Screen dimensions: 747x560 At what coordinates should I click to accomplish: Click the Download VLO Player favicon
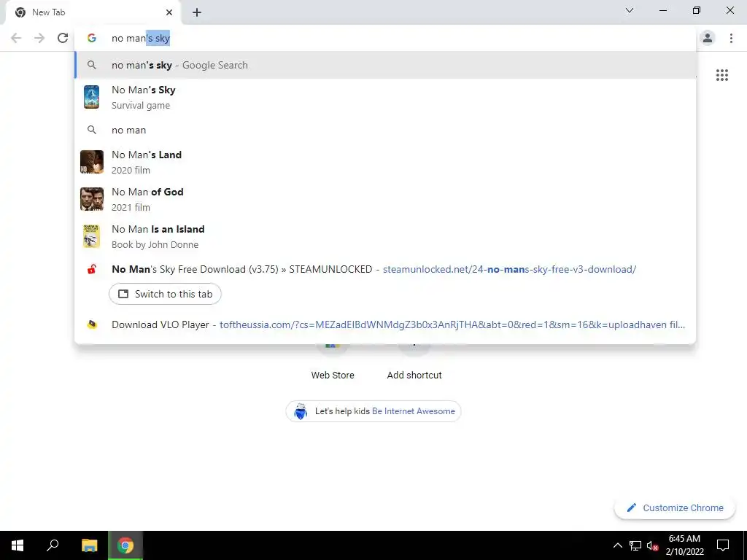(x=92, y=324)
